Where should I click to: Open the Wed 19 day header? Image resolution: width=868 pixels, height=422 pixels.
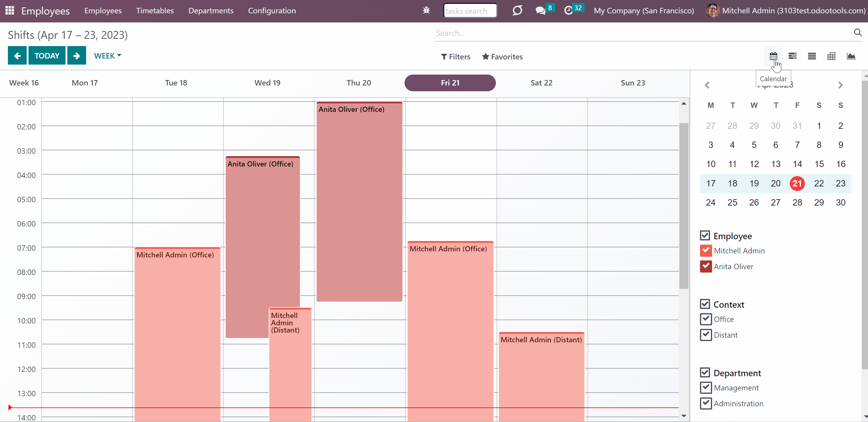[267, 83]
